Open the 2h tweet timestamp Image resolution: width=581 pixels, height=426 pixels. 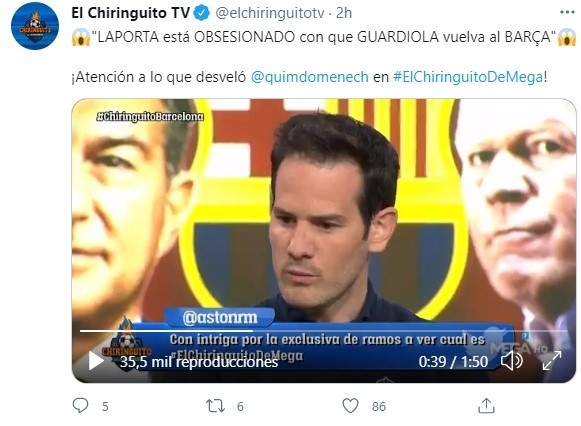pos(344,13)
